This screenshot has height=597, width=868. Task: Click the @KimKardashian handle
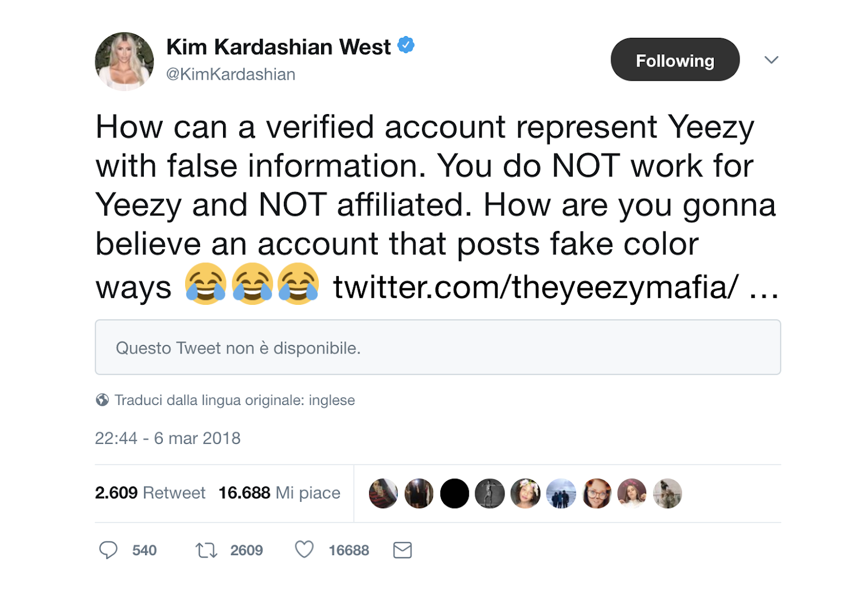pos(230,74)
